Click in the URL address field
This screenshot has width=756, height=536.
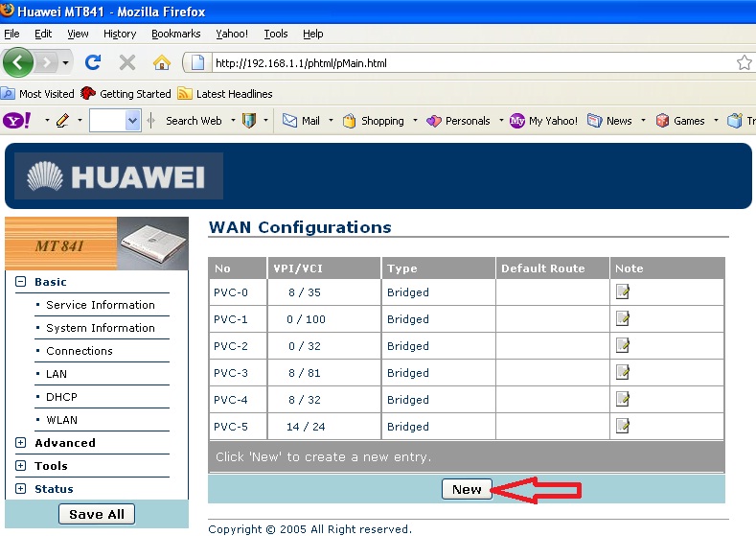[x=472, y=63]
